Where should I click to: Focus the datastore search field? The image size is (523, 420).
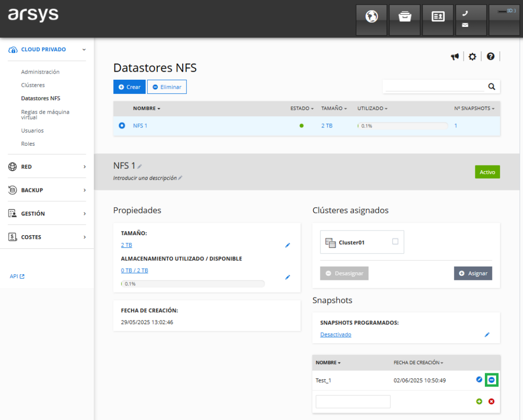point(435,86)
